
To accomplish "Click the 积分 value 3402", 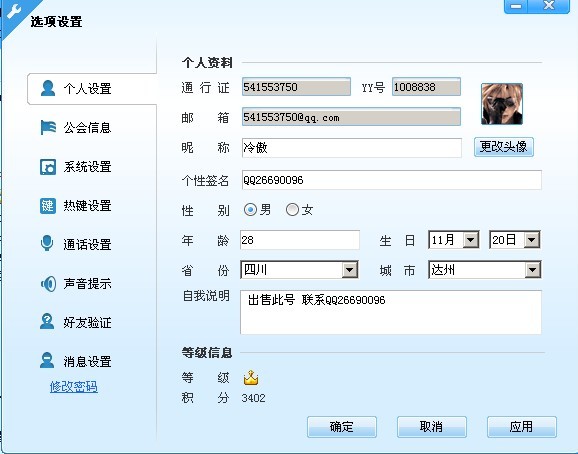I will [253, 398].
